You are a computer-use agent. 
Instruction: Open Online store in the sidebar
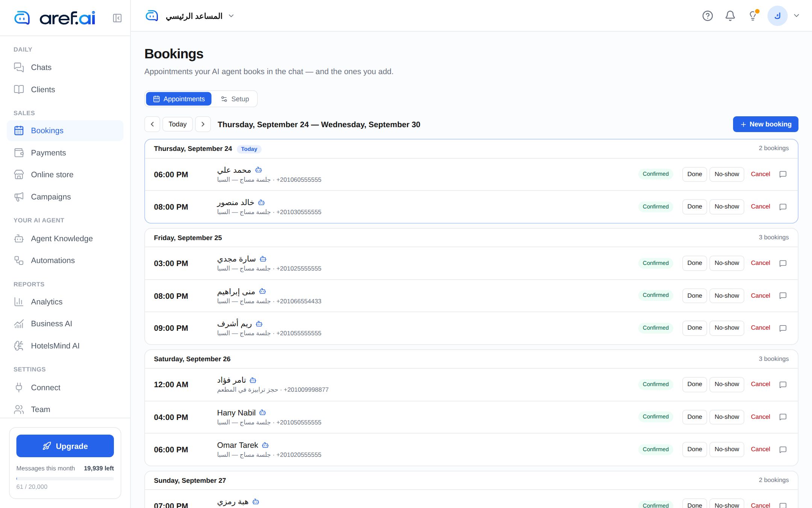coord(65,175)
